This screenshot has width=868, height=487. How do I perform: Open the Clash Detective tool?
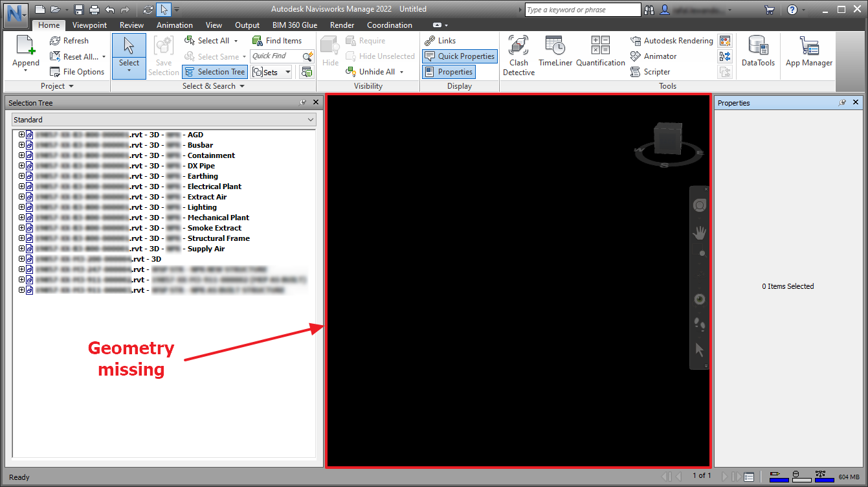coord(518,56)
